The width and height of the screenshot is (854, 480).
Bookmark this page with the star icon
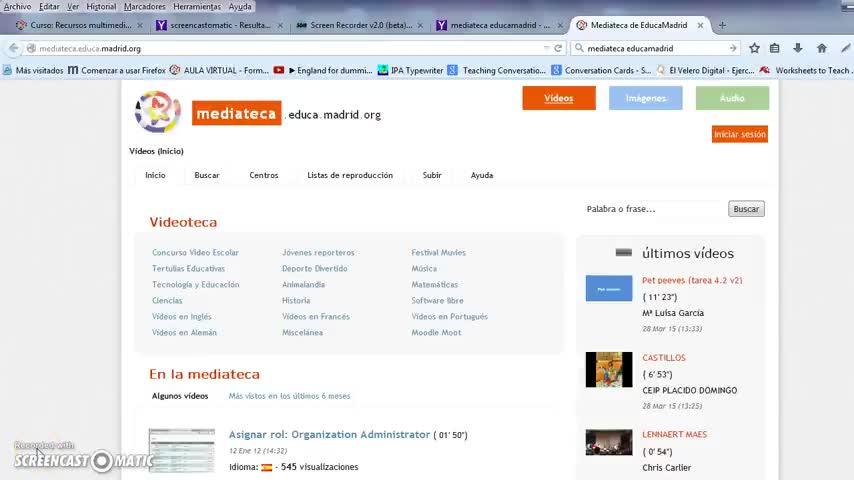(754, 48)
